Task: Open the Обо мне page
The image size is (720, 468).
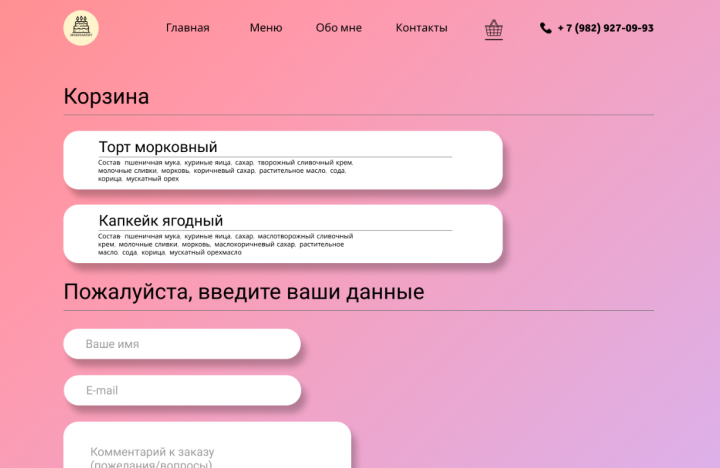Action: point(338,28)
